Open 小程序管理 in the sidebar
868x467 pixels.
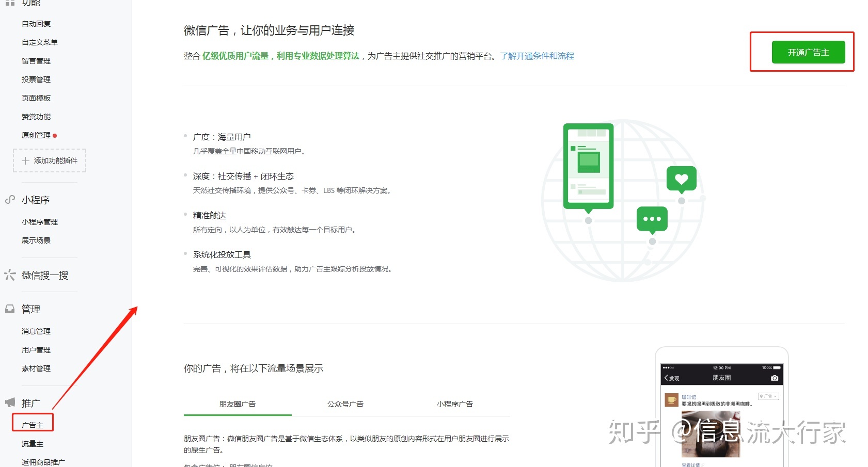pyautogui.click(x=40, y=222)
